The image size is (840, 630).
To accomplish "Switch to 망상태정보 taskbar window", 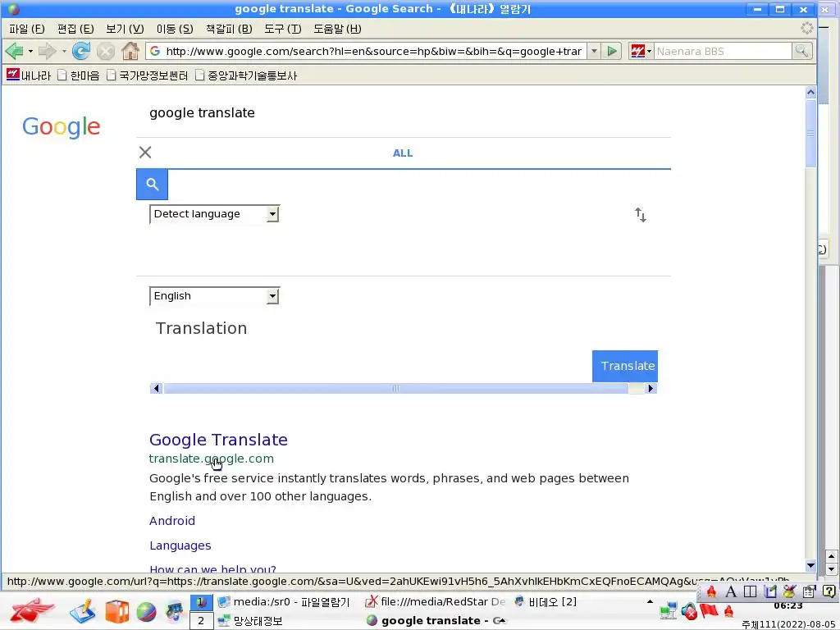I will (x=251, y=621).
